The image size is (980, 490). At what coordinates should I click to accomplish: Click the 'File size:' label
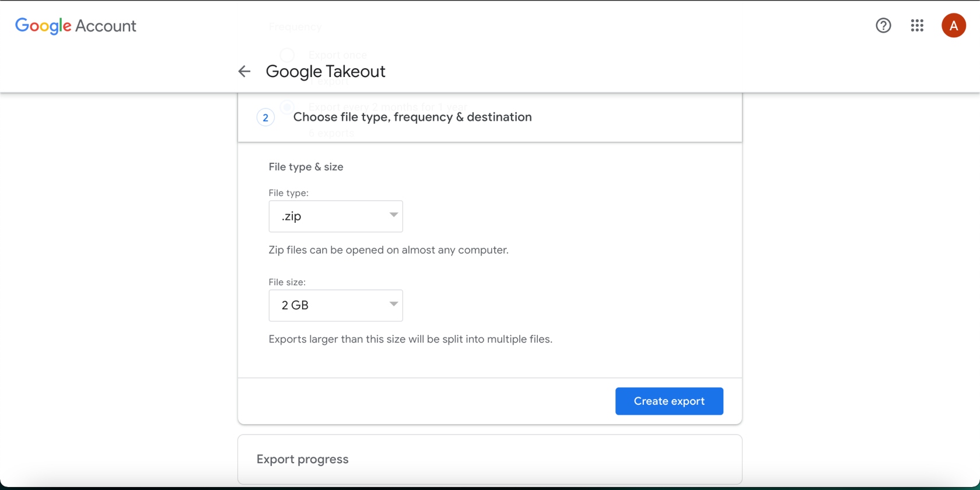tap(287, 282)
